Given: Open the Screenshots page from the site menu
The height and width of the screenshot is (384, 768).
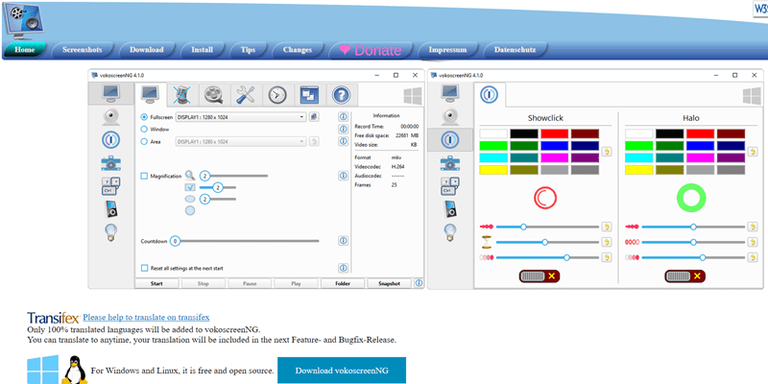Looking at the screenshot, I should pyautogui.click(x=82, y=49).
